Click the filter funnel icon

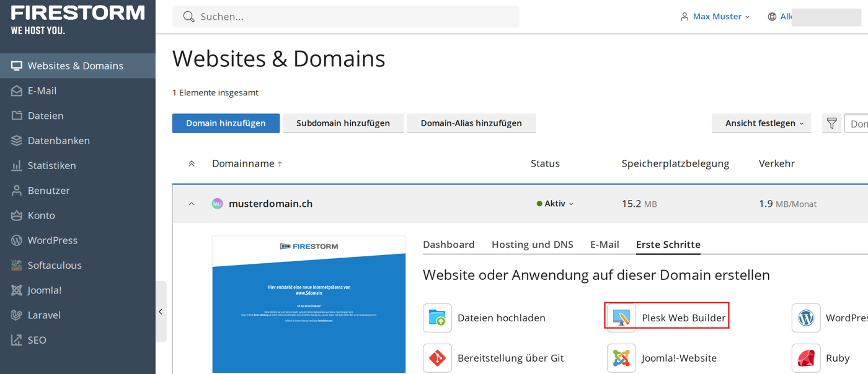pos(831,123)
